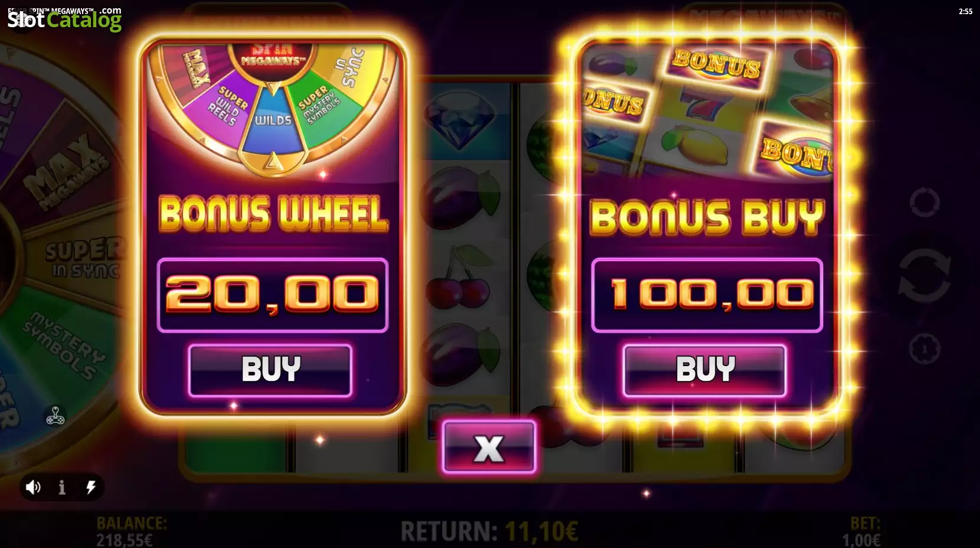
Task: Open the coin bet settings icon
Action: click(x=925, y=348)
